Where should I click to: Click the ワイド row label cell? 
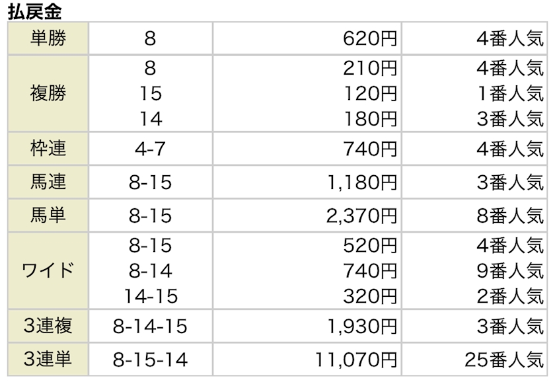pyautogui.click(x=48, y=270)
